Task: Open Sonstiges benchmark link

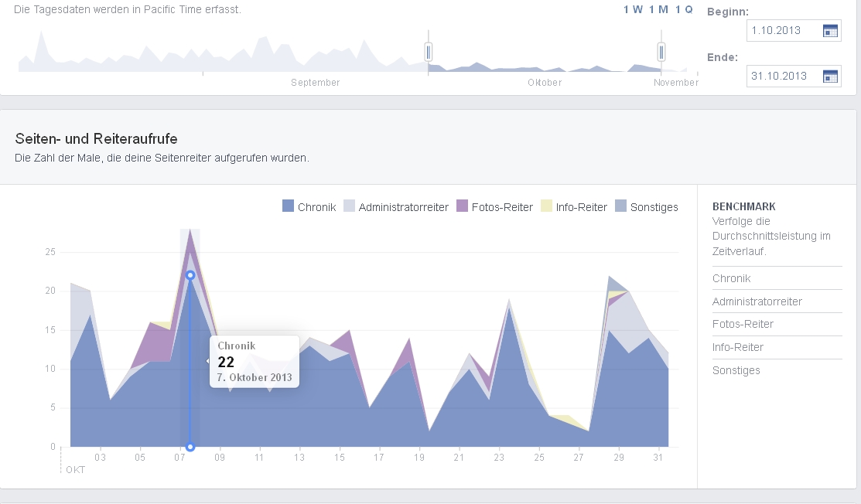Action: pos(736,370)
